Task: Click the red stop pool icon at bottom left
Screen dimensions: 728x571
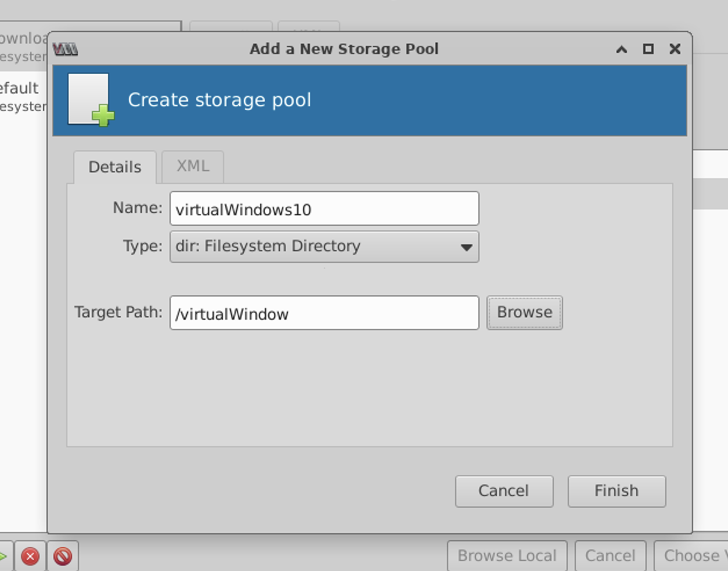Action: tap(30, 556)
